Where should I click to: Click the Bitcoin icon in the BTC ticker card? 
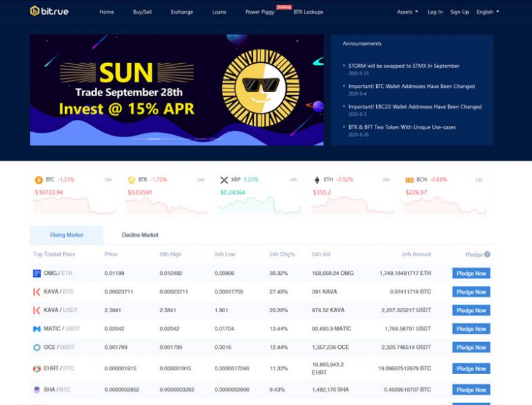click(x=39, y=180)
